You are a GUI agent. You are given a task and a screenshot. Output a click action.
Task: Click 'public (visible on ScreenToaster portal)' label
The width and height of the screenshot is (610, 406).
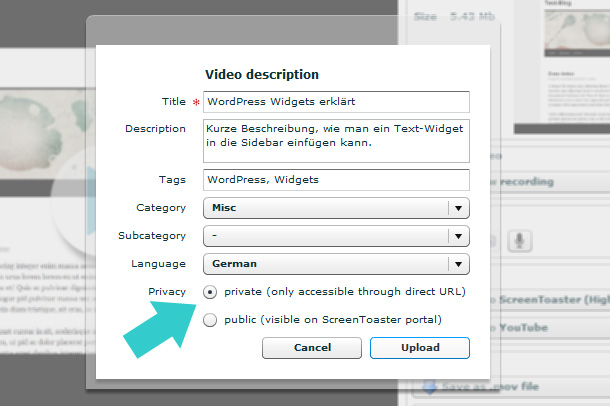click(x=333, y=320)
